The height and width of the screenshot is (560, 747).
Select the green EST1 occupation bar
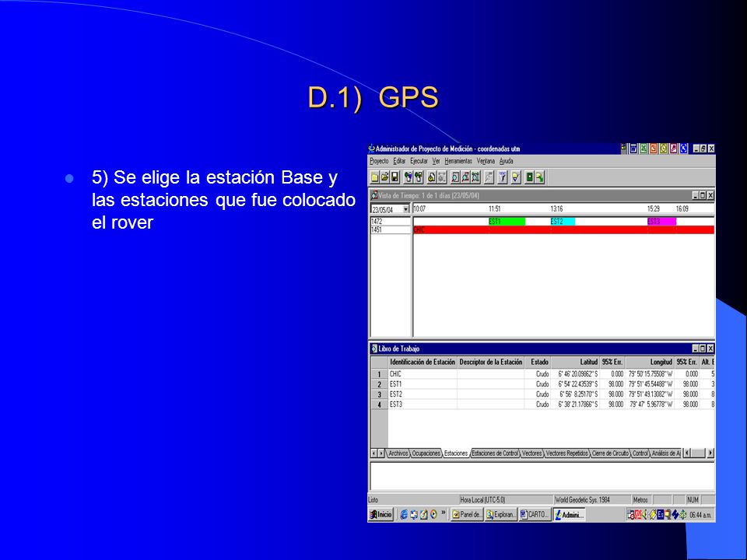(507, 222)
